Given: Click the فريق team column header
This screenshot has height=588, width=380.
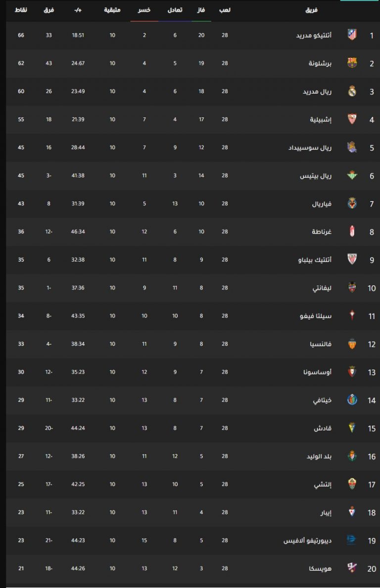Looking at the screenshot, I should 312,10.
